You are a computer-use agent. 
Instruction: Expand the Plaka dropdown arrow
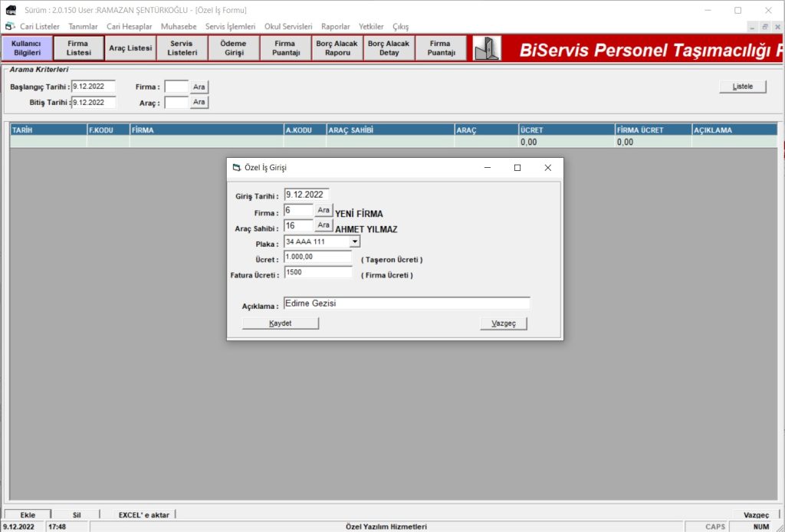tap(354, 241)
